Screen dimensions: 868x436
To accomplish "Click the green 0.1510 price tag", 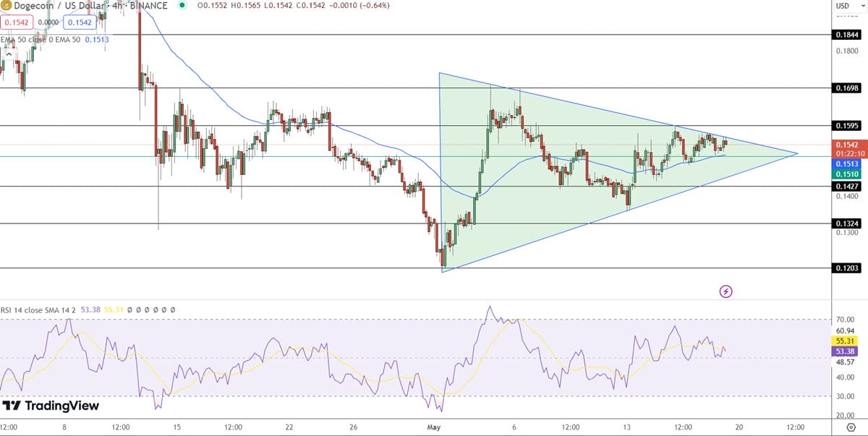I will pos(848,174).
